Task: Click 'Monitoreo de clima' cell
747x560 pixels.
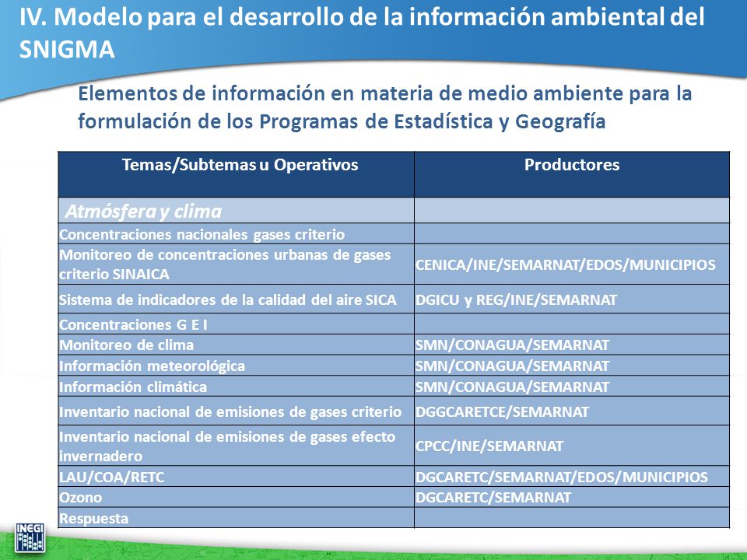Action: [237, 345]
